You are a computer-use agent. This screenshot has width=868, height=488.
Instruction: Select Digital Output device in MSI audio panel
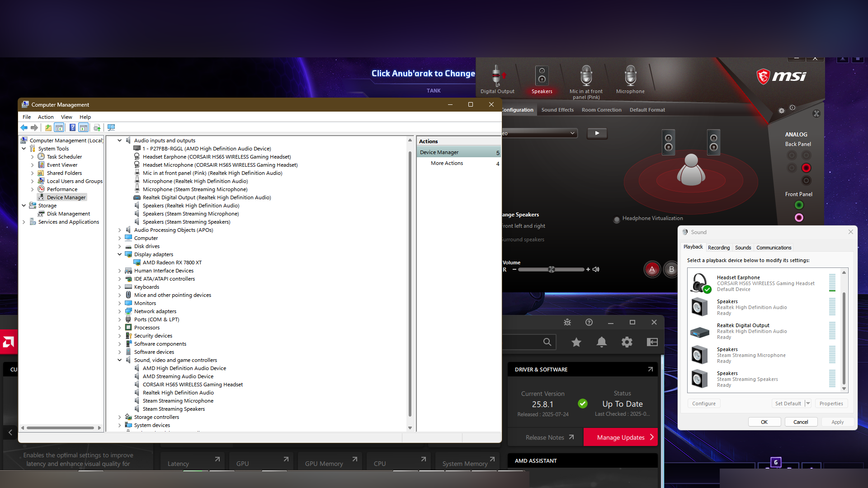497,80
